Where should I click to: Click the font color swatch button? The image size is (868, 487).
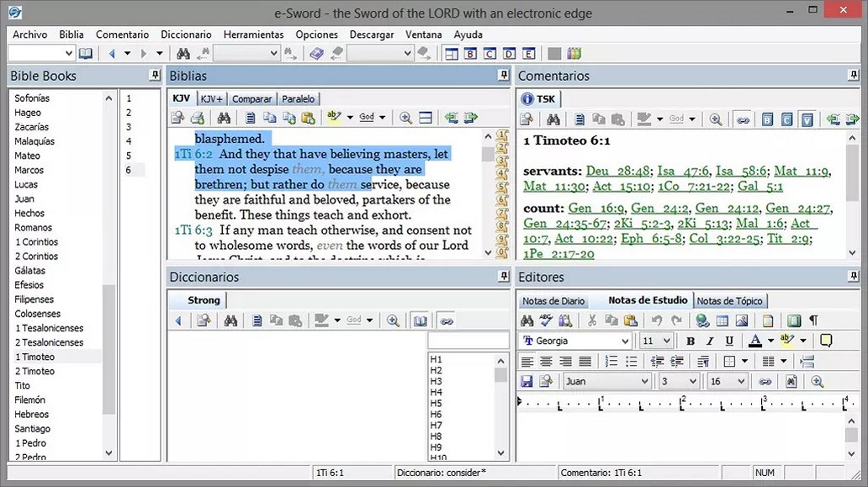(x=755, y=341)
